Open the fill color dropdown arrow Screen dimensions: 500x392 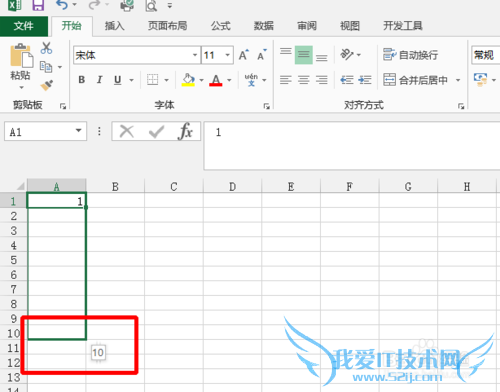click(x=201, y=80)
